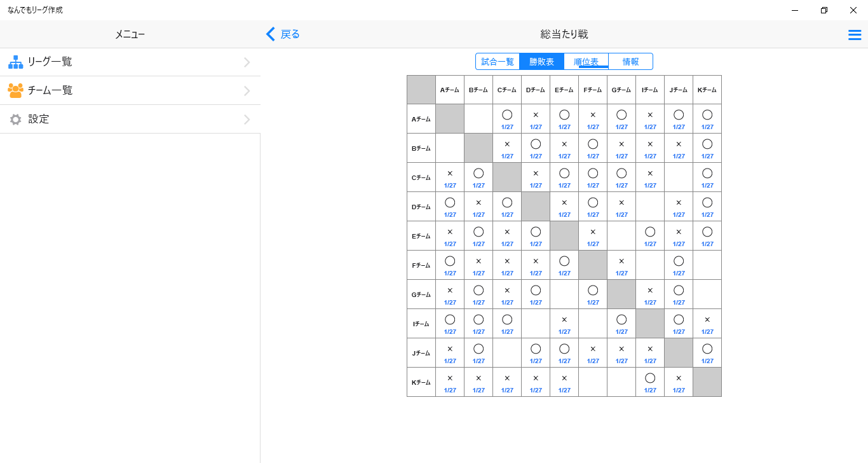Viewport: 868px width, 463px height.
Task: Click the empty cell between Aチーム and Bチーム
Action: [x=478, y=118]
